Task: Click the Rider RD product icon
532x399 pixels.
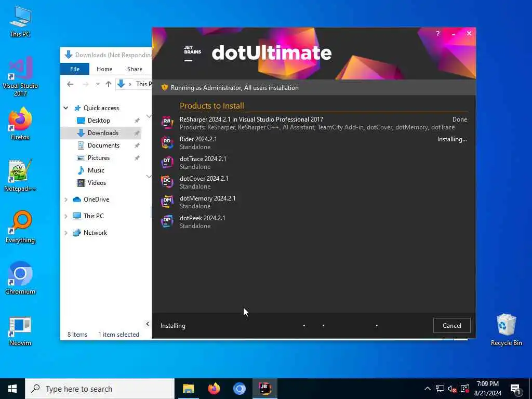Action: pos(167,142)
